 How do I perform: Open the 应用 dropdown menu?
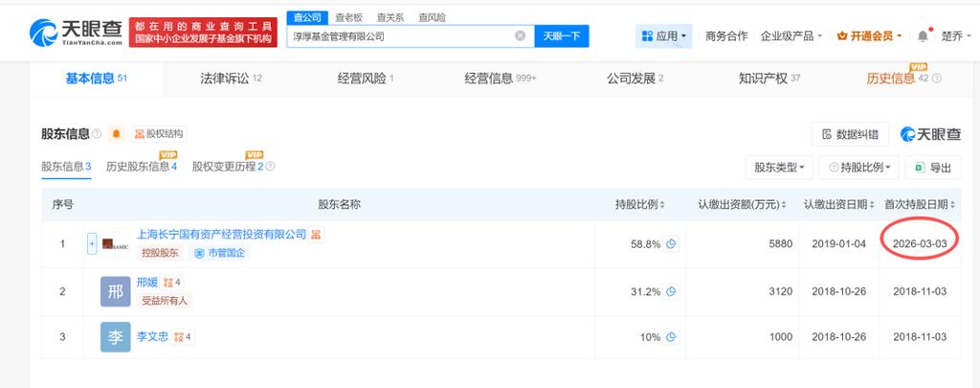[664, 36]
